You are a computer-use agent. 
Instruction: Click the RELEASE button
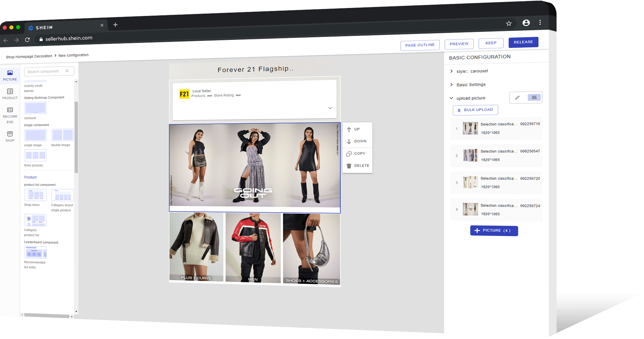pyautogui.click(x=523, y=42)
